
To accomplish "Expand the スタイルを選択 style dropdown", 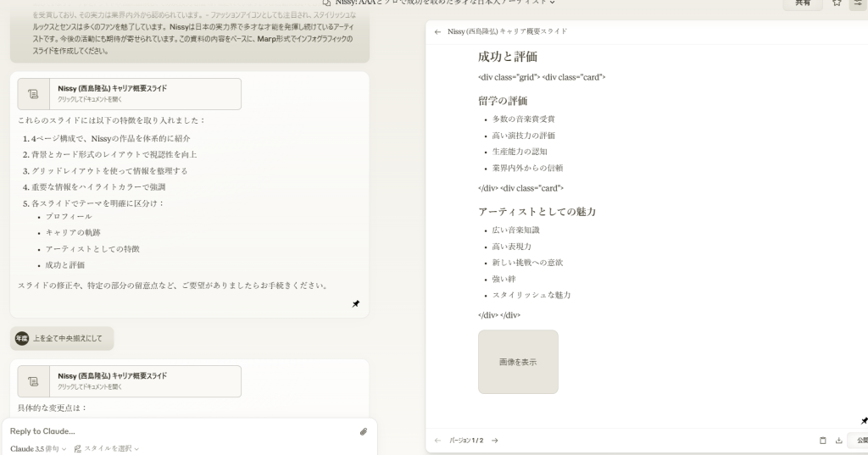I will click(107, 448).
